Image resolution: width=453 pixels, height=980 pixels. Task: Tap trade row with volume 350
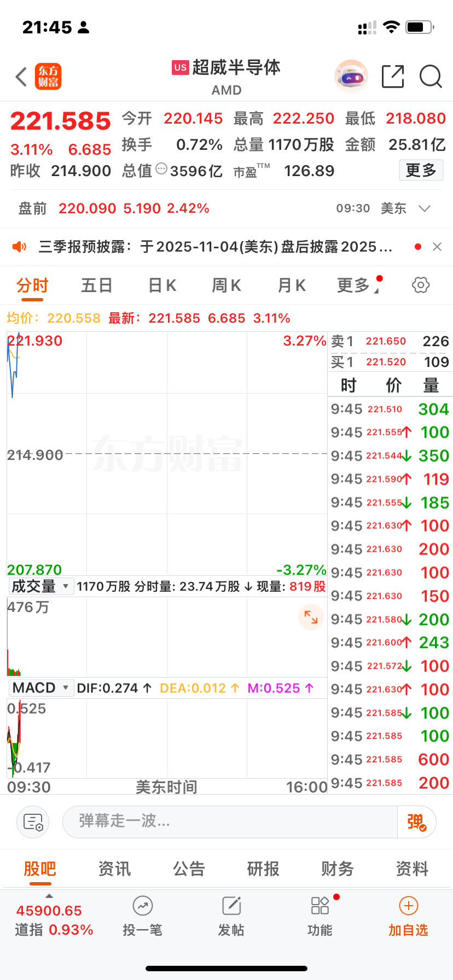tap(390, 456)
